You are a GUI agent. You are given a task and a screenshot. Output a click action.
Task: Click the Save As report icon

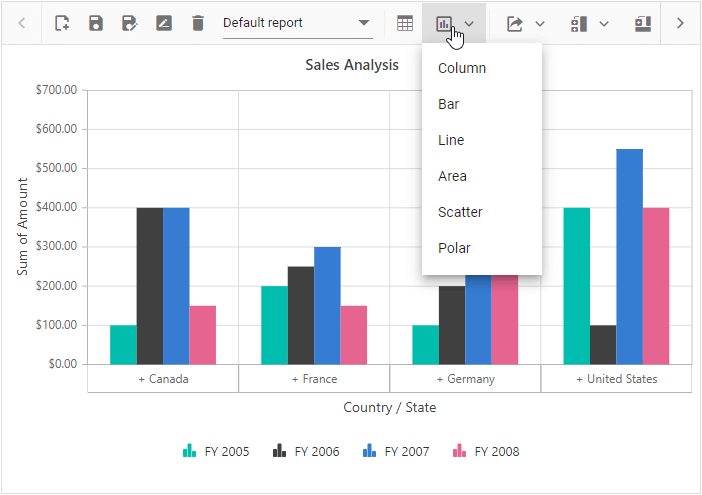click(x=130, y=23)
